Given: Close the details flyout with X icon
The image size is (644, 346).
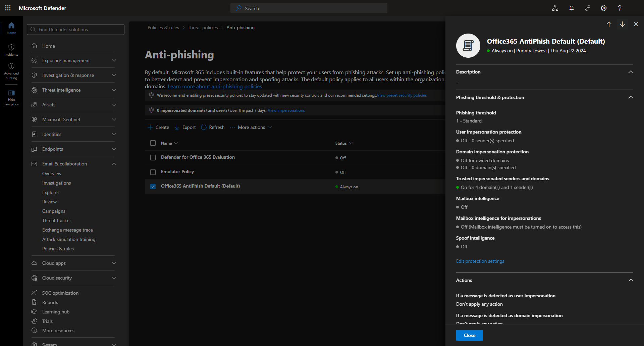Looking at the screenshot, I should [x=636, y=24].
